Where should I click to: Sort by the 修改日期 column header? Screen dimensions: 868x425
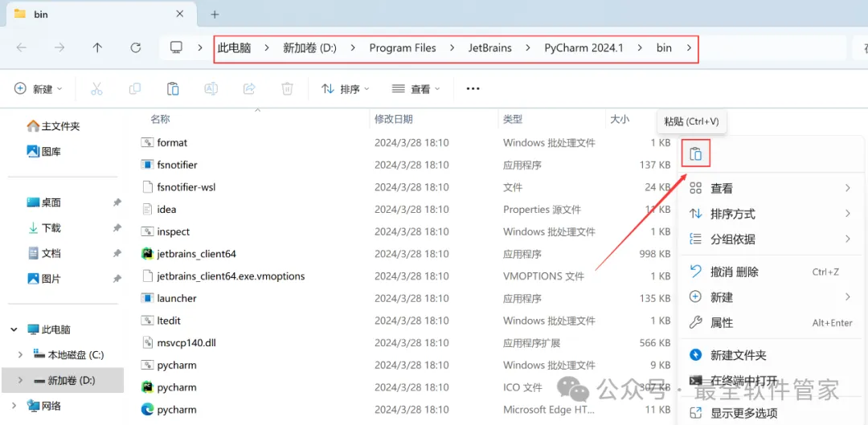click(394, 119)
